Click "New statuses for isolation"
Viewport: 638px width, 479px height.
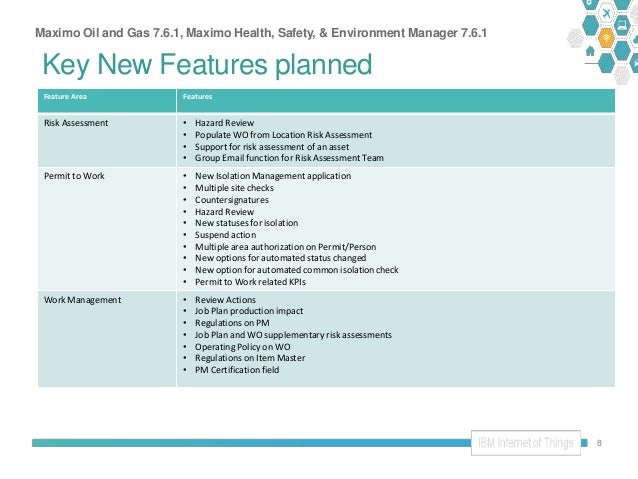tap(246, 223)
